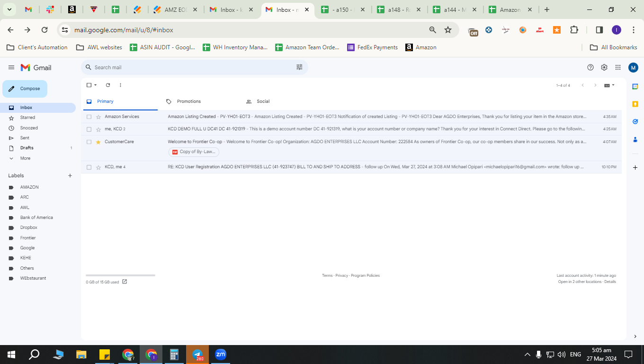Select the Amazon Services email checkbox

point(89,117)
